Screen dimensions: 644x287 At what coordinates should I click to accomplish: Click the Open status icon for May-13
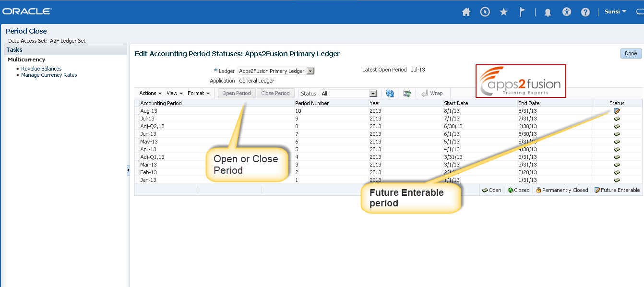point(617,142)
